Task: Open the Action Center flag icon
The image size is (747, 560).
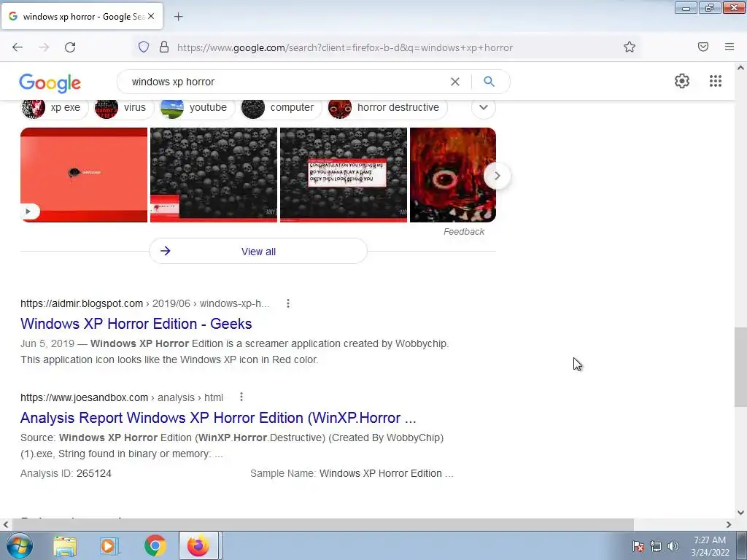Action: click(x=638, y=546)
